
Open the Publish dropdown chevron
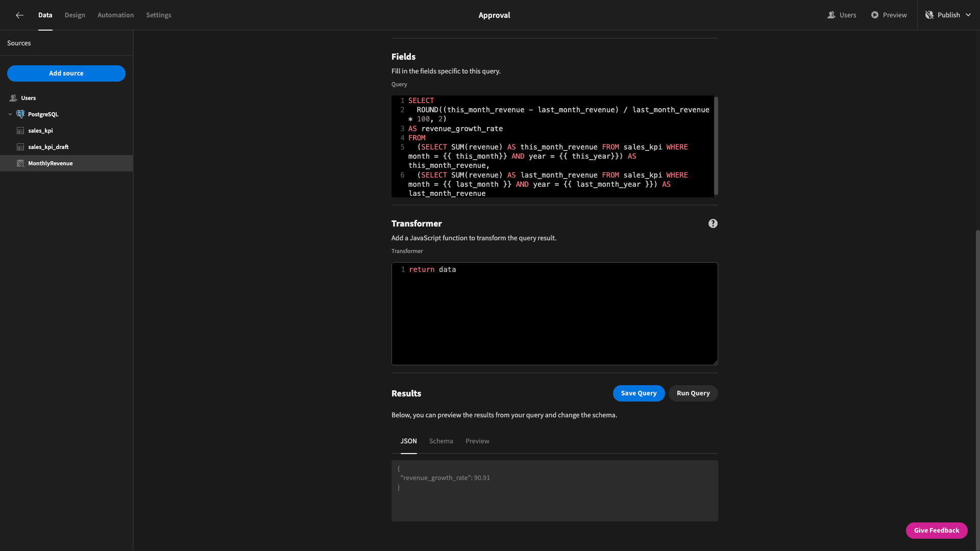[x=968, y=15]
